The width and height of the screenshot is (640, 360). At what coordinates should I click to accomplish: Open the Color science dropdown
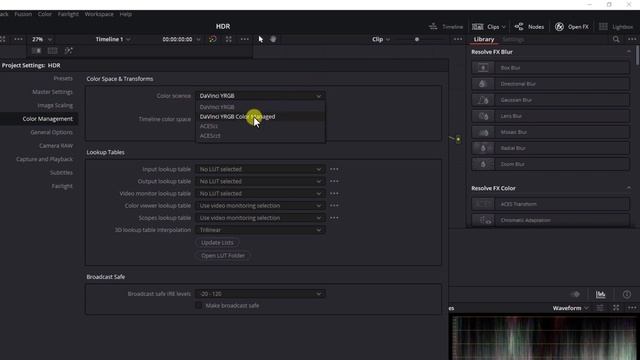(260, 96)
